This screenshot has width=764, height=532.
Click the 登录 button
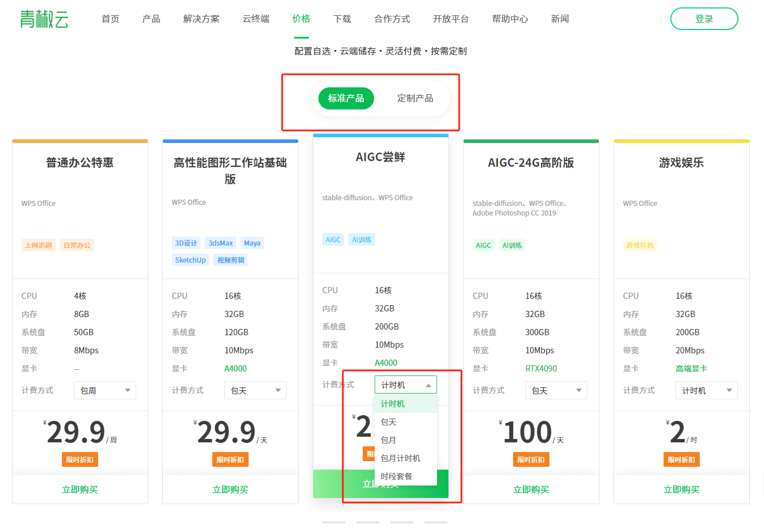click(704, 19)
